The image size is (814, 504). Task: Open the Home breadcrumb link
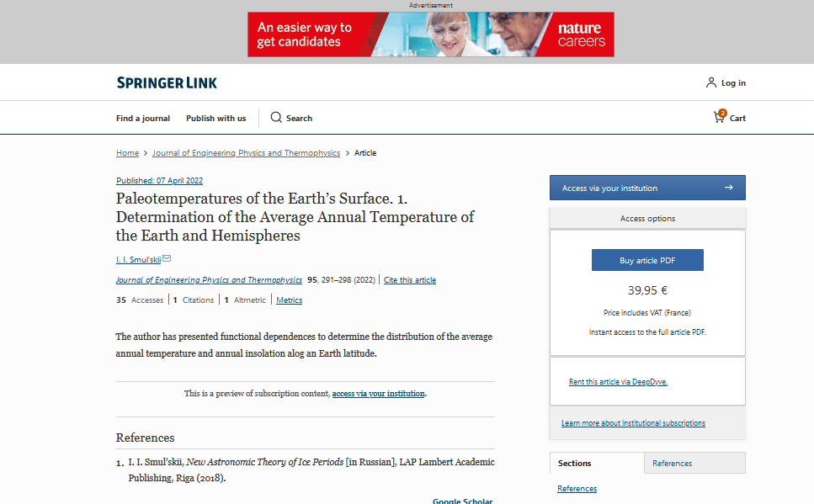[127, 153]
